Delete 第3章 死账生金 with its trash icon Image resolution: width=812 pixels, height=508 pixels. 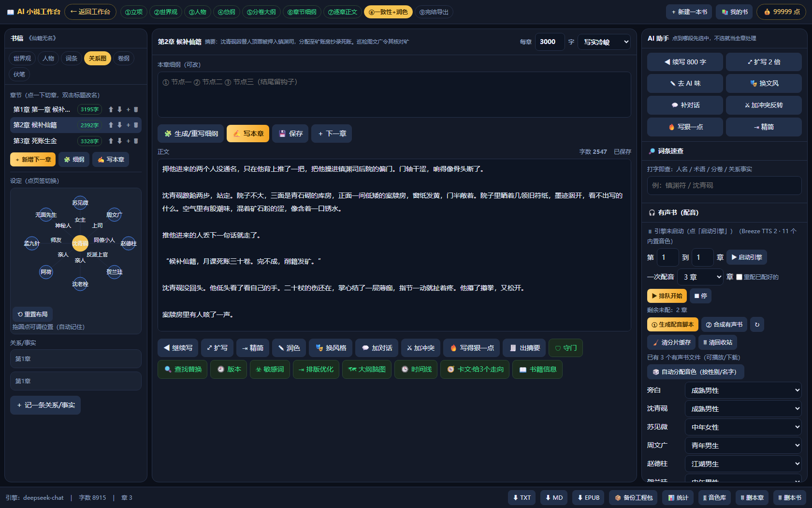pos(136,141)
